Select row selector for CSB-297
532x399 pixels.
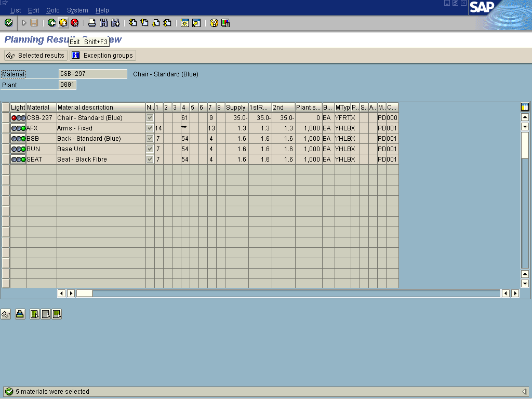click(6, 118)
